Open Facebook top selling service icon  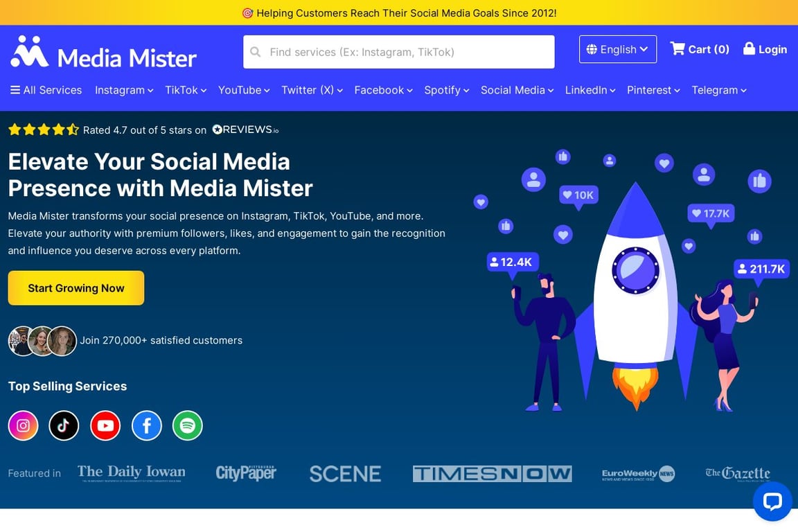point(147,425)
